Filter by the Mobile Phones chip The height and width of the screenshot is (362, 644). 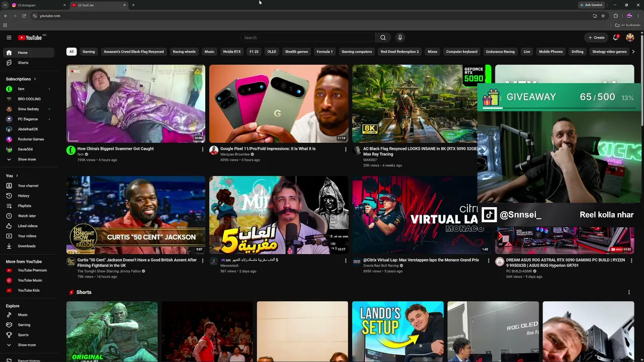[x=551, y=51]
